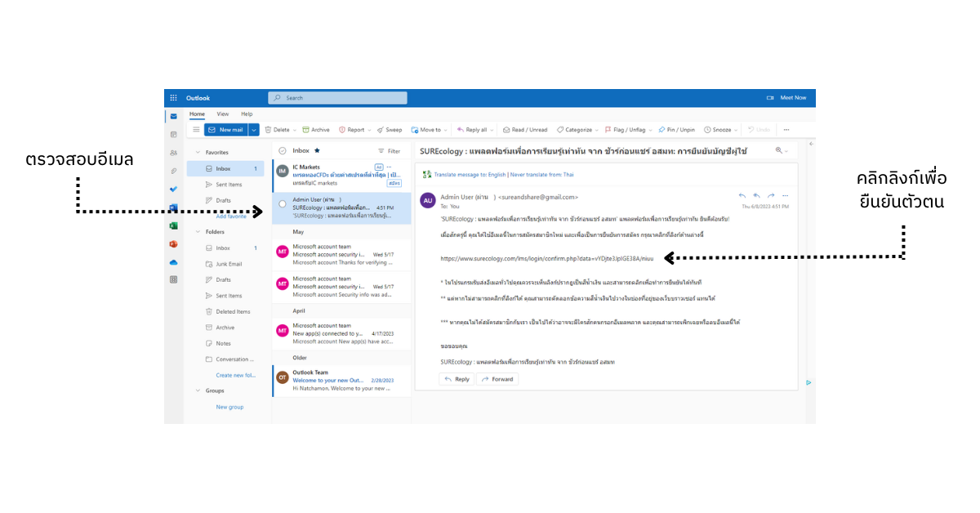Switch to the View tab
This screenshot has width=980, height=513.
point(223,114)
